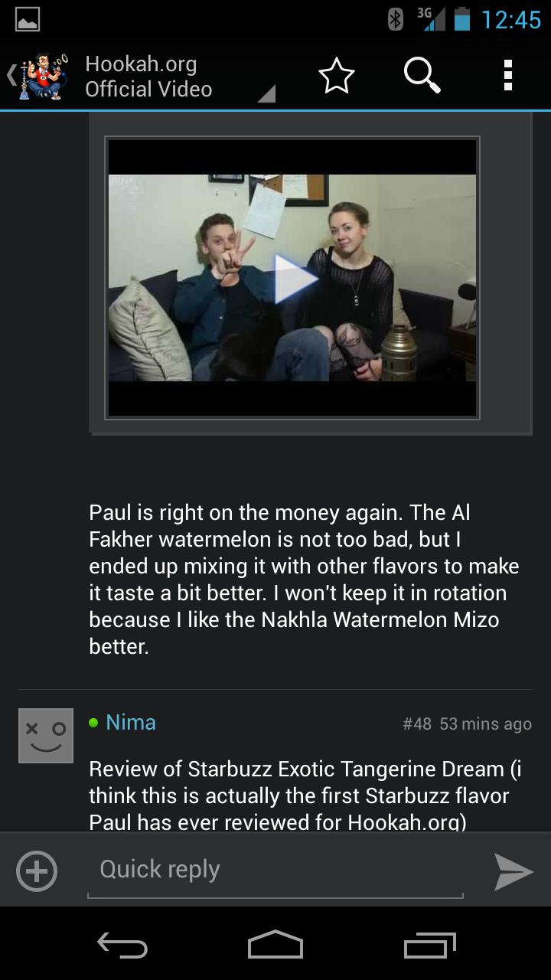
Task: Open search with magnifier icon
Action: 422,76
